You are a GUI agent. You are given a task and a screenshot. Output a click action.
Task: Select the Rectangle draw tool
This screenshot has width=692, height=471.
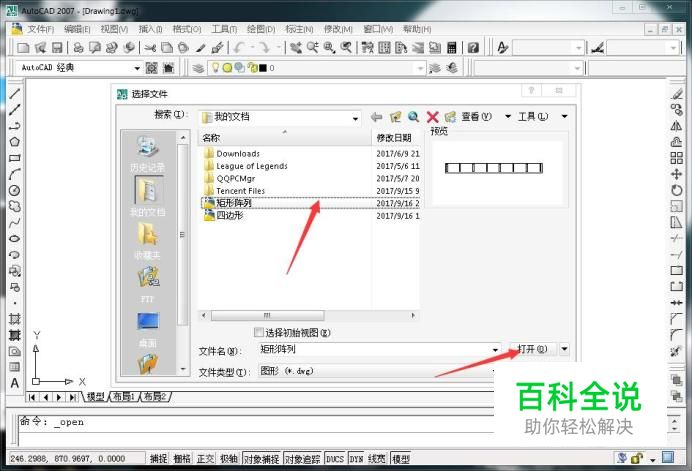(x=15, y=158)
